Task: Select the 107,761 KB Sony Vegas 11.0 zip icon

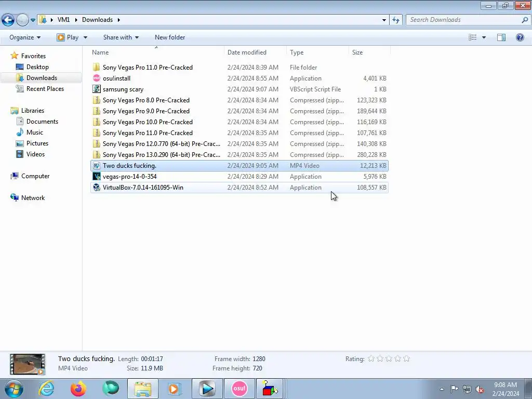Action: (96, 132)
